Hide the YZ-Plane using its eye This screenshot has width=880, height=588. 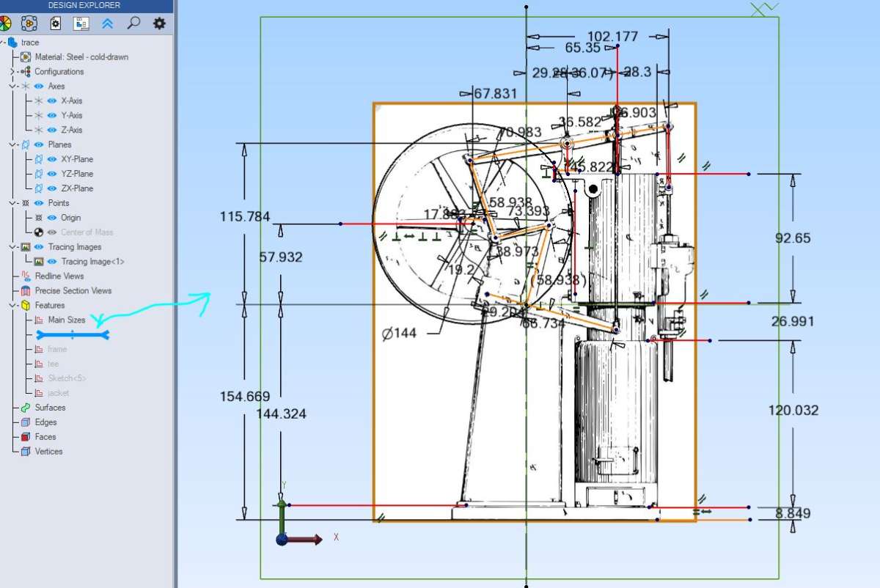[52, 174]
